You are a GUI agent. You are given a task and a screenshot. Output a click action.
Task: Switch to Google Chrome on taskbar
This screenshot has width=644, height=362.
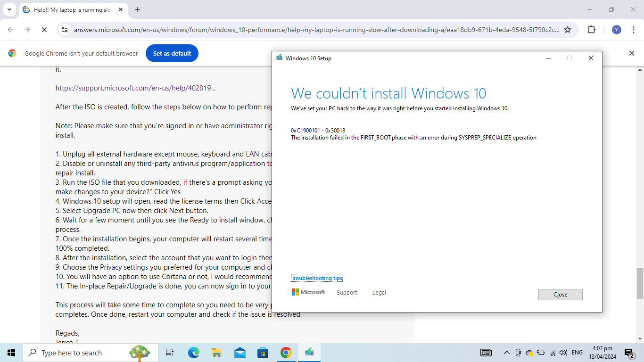pos(286,353)
